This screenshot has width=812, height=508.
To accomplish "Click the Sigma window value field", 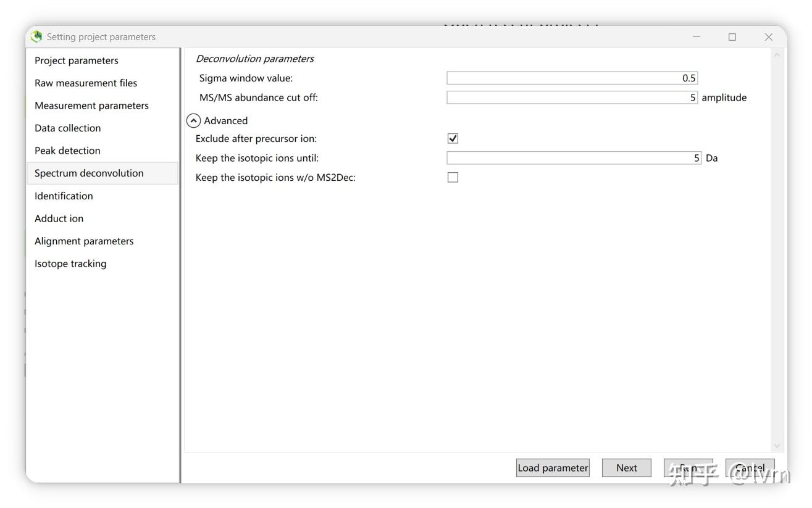I will coord(572,78).
